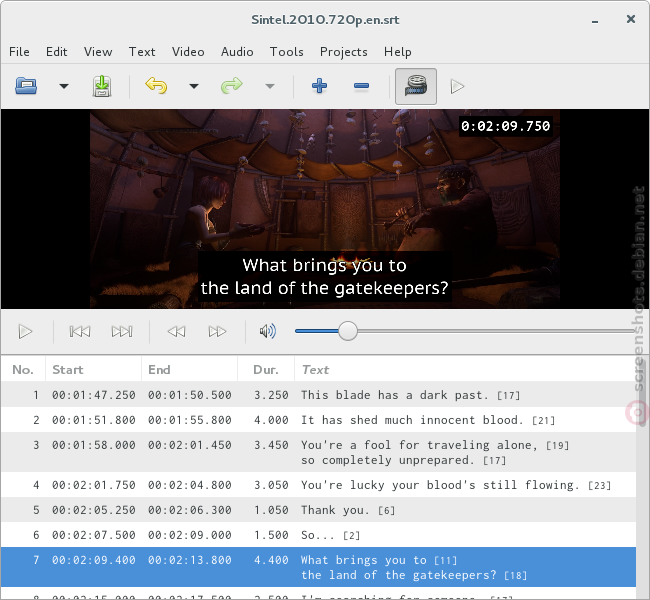Redo the last undone action
This screenshot has width=650, height=600.
click(231, 86)
